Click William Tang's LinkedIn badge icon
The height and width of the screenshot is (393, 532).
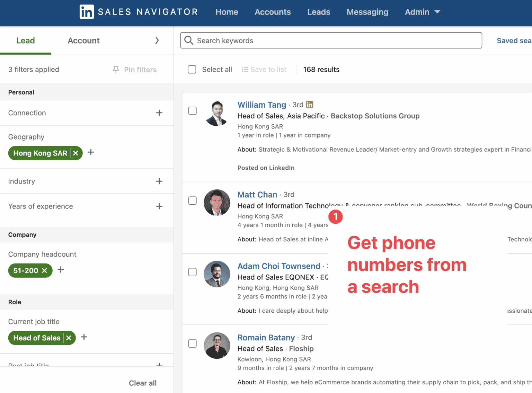click(309, 104)
